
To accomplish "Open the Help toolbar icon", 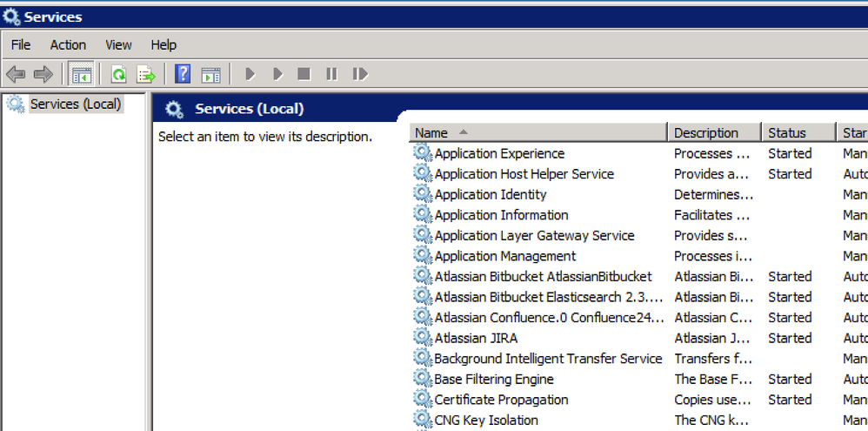I will coord(183,74).
